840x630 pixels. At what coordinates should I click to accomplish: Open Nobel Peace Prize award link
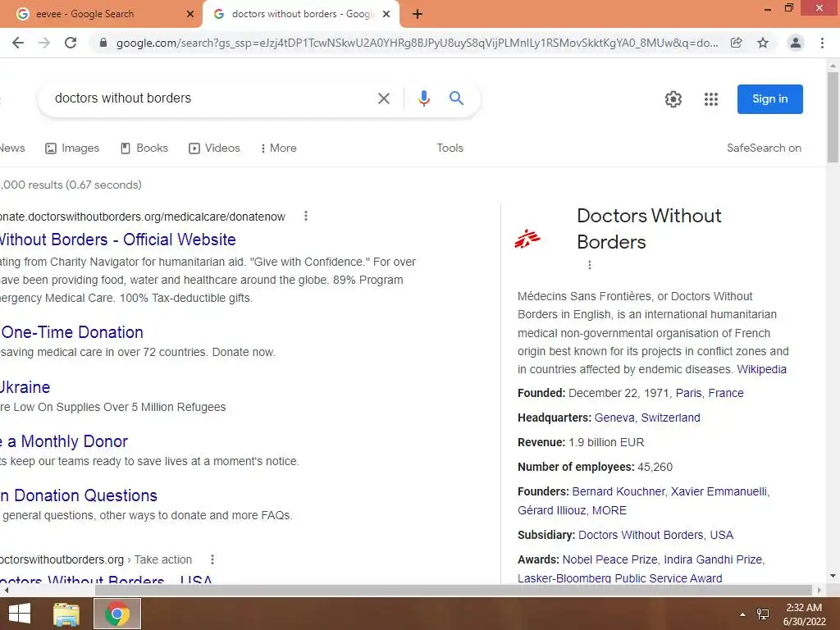(x=609, y=559)
